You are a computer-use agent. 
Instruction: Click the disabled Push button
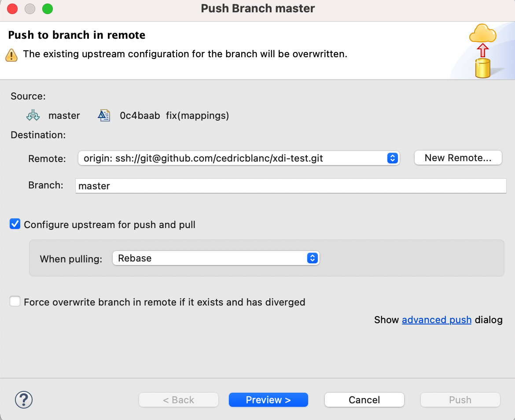[460, 400]
